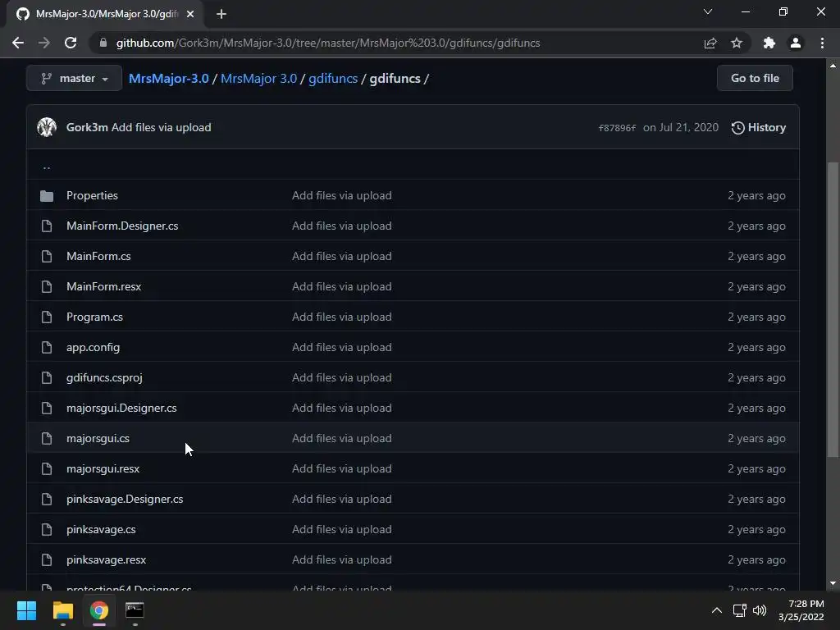Open gdifuncs parent breadcrumb link

pos(333,78)
